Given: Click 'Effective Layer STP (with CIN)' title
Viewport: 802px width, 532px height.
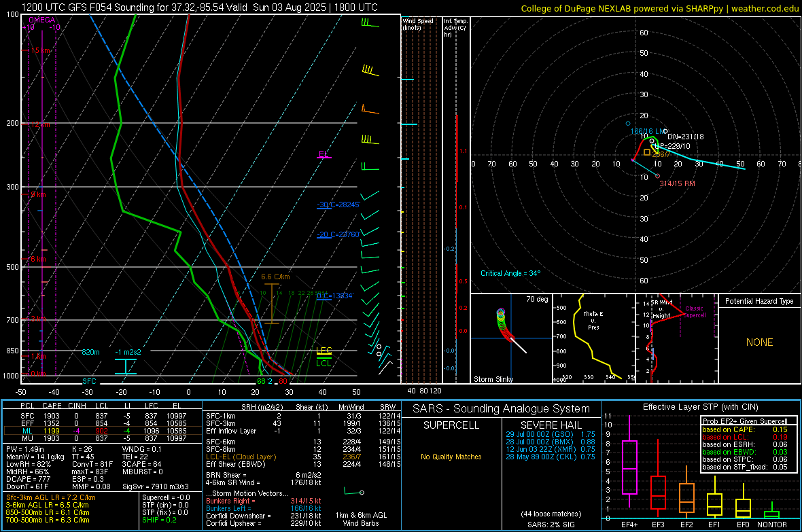Looking at the screenshot, I should point(700,407).
